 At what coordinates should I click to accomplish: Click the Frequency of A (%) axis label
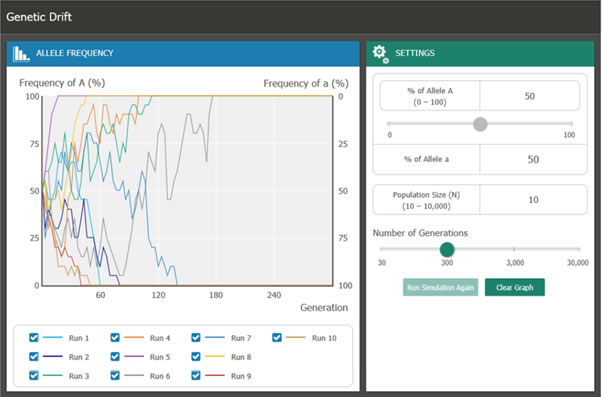[x=62, y=83]
